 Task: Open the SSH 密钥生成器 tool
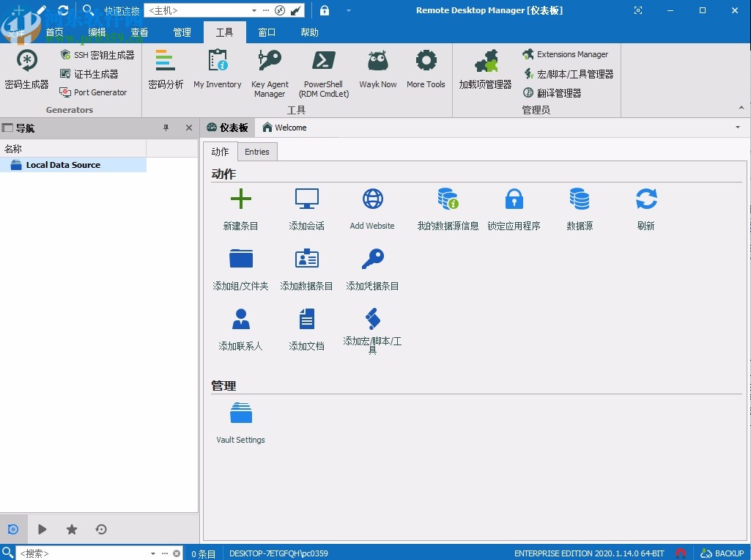93,54
